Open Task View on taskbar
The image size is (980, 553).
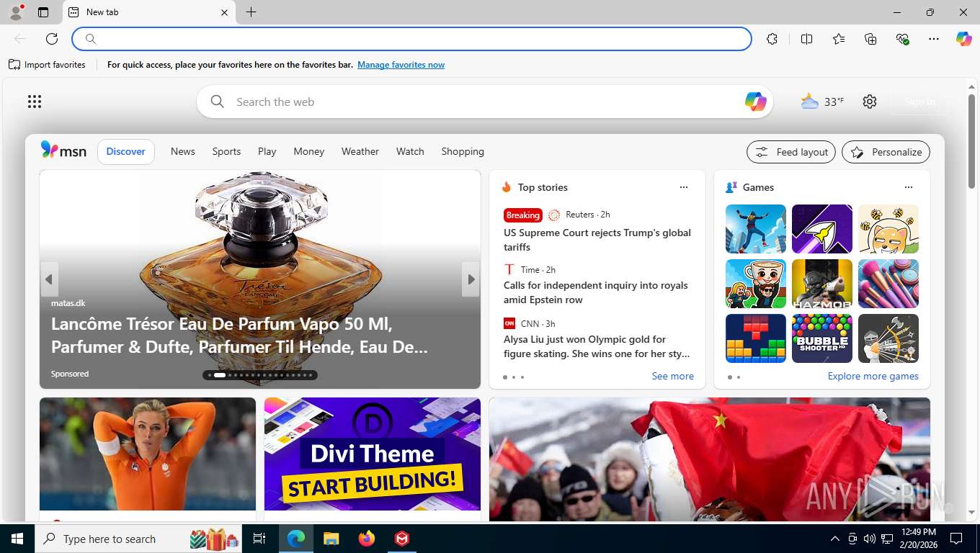259,539
